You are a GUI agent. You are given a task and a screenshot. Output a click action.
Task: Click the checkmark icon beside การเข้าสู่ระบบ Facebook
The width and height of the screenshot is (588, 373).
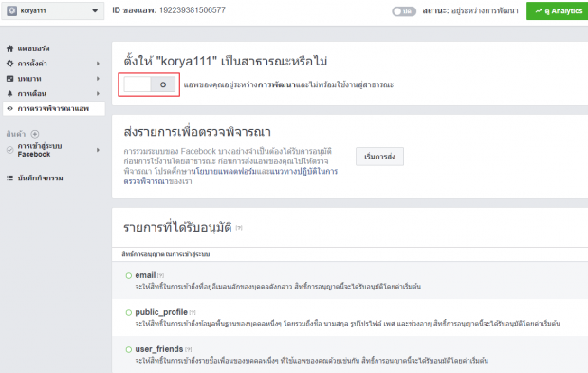(10, 150)
